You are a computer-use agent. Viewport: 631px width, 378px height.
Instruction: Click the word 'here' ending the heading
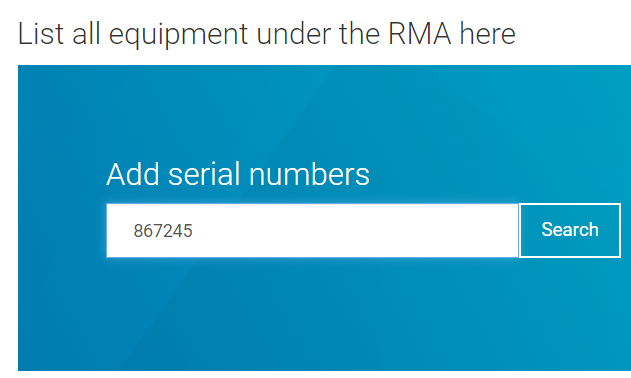coord(487,34)
